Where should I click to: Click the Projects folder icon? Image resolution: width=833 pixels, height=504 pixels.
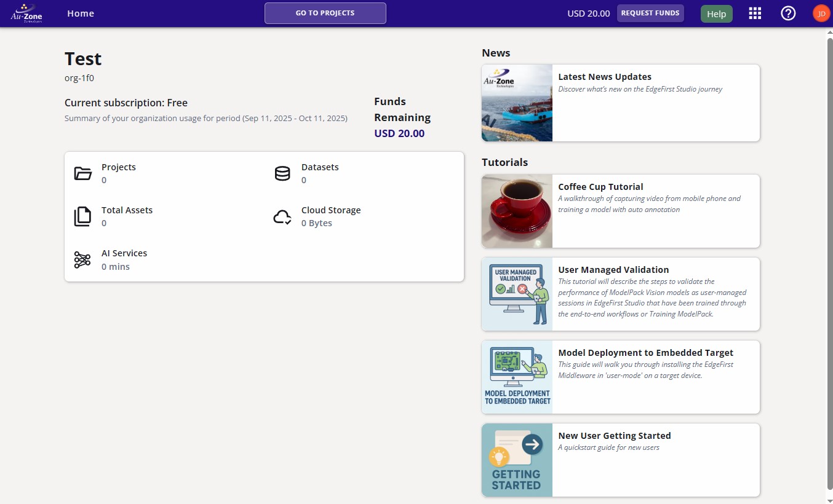(83, 173)
